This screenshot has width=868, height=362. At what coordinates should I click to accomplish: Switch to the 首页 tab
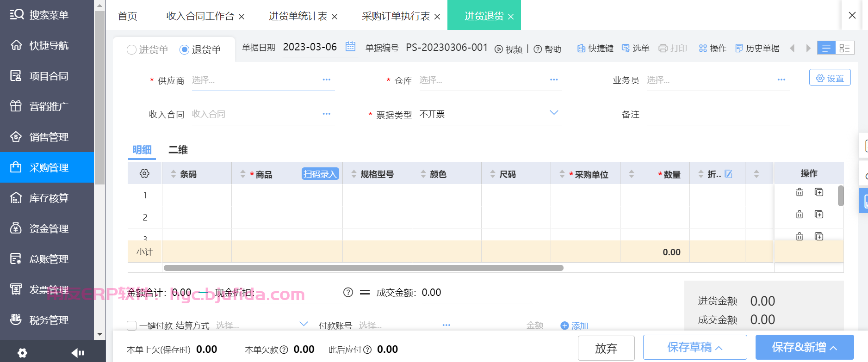(128, 16)
